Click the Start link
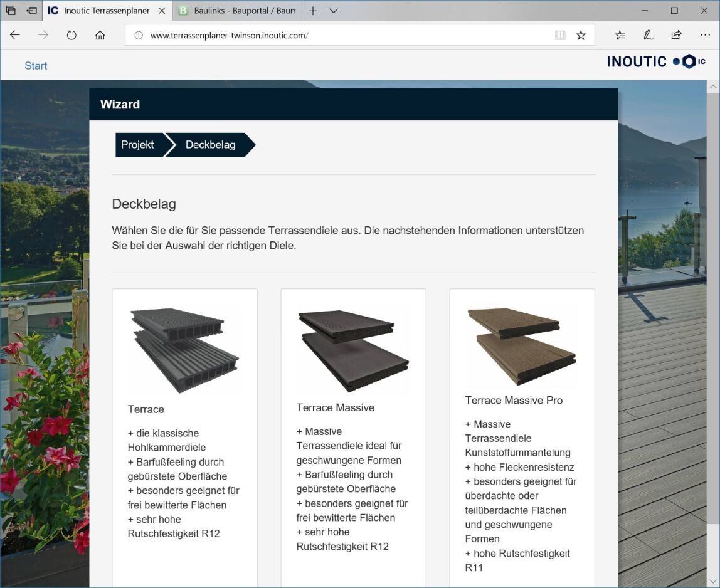The image size is (720, 588). pyautogui.click(x=36, y=66)
